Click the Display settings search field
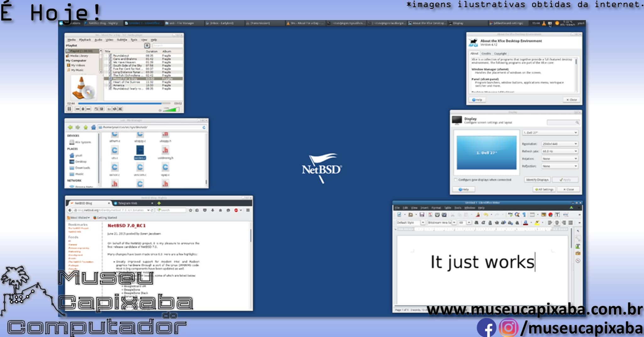The width and height of the screenshot is (644, 337). pos(563,122)
